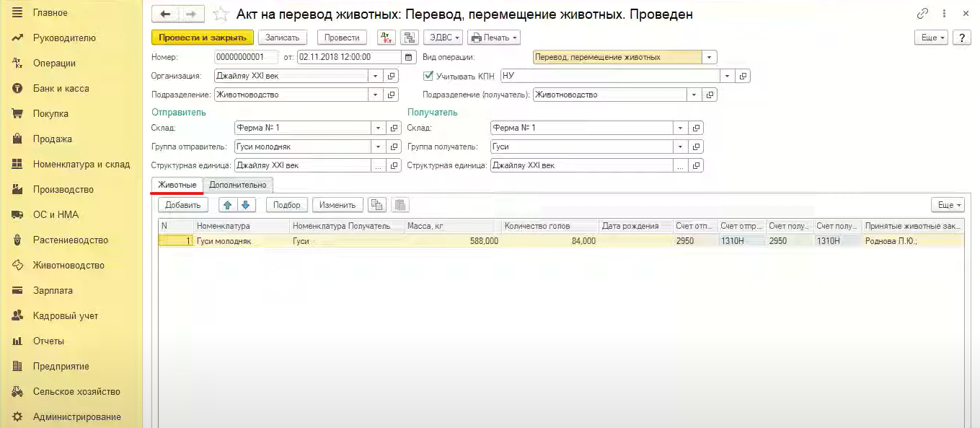Switch to the Дополнительно tab

(237, 185)
